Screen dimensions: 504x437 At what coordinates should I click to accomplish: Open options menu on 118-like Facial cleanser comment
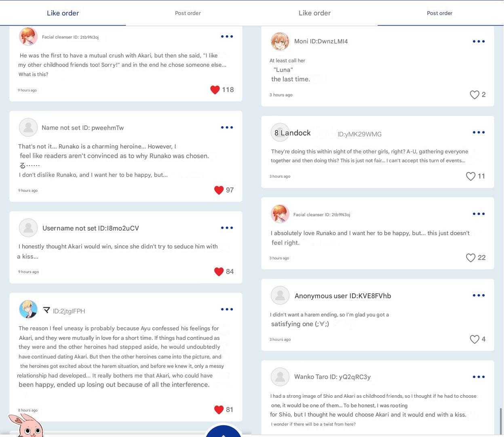tap(227, 36)
